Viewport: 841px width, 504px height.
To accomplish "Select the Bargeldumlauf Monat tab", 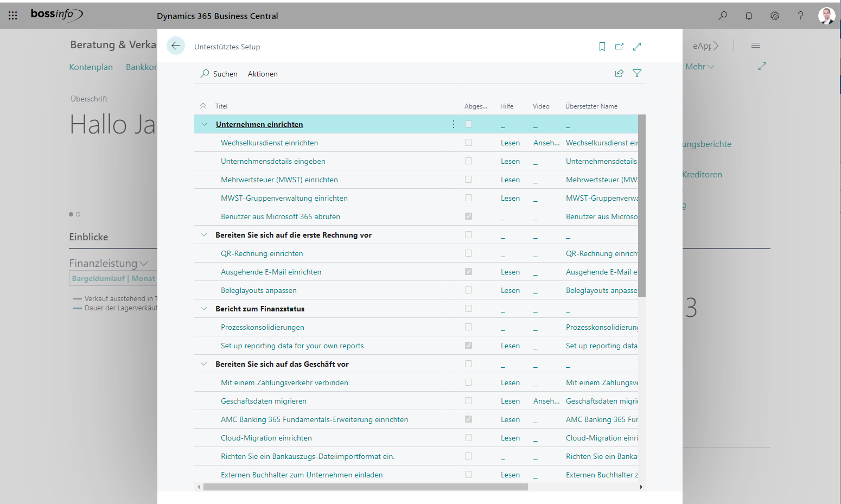I will tap(113, 278).
